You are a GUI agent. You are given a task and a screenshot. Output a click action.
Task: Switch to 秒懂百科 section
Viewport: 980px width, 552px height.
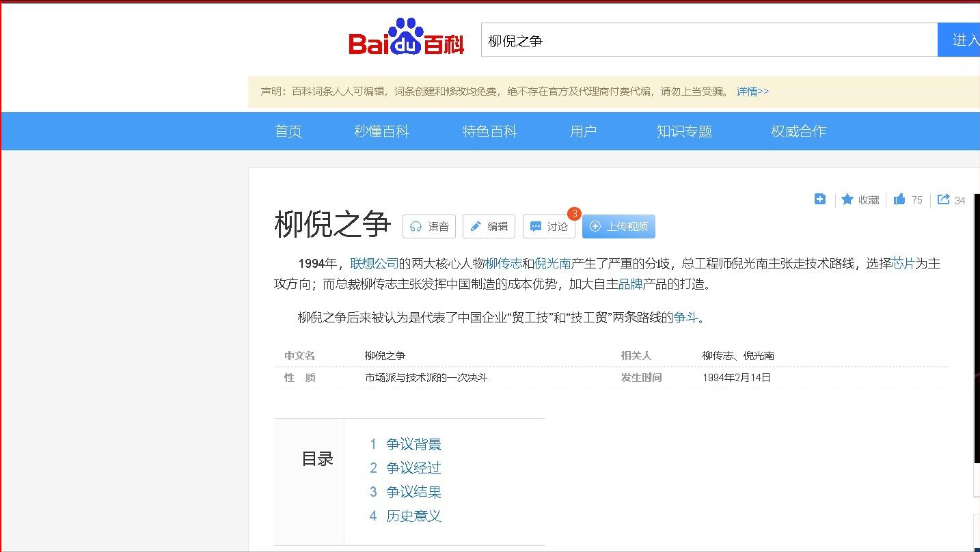(x=382, y=131)
